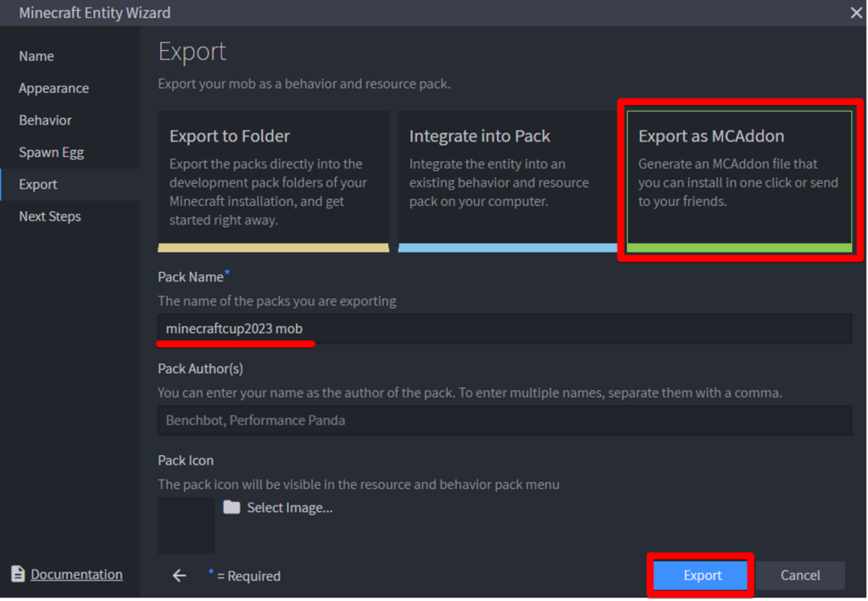This screenshot has height=601, width=868.
Task: Click the empty pack icon preview box
Action: coord(186,525)
